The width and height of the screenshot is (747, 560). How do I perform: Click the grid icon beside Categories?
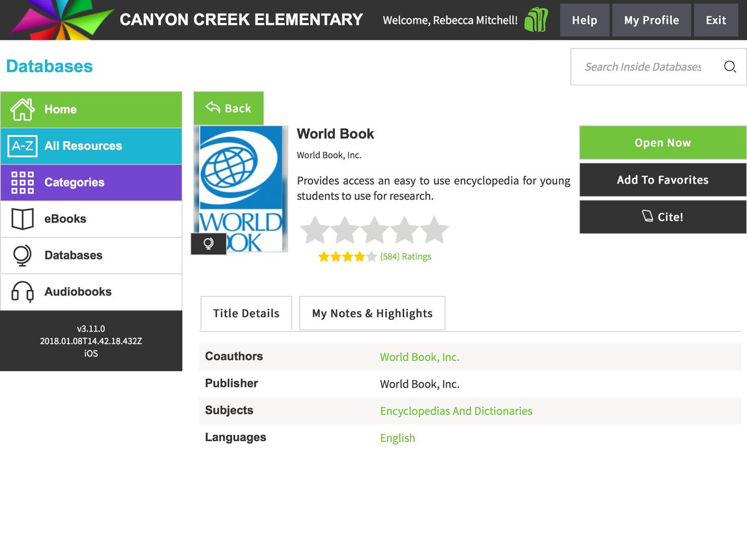22,182
